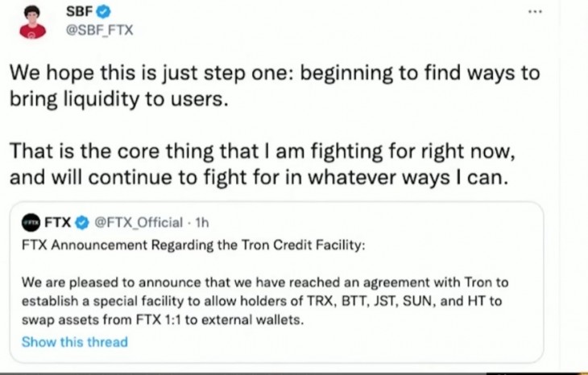Click the line listing TRX, BTT, JST, SUN
The width and height of the screenshot is (588, 375).
pyautogui.click(x=261, y=301)
